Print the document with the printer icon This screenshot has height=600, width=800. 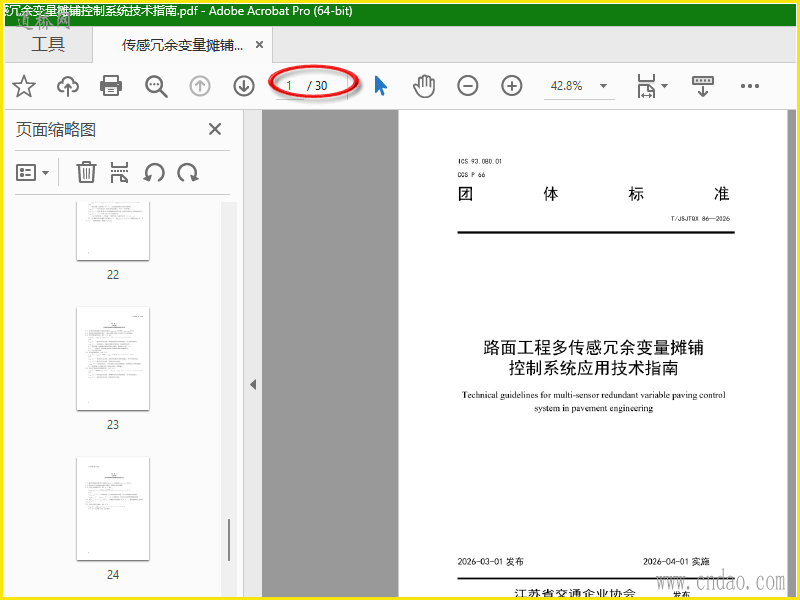[111, 86]
